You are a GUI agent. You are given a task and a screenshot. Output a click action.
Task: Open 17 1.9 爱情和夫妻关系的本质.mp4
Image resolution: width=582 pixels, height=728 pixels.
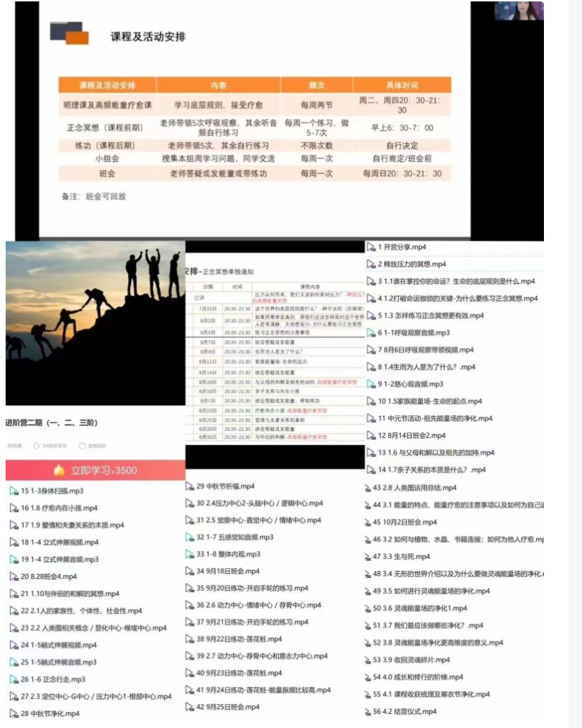coord(73,525)
